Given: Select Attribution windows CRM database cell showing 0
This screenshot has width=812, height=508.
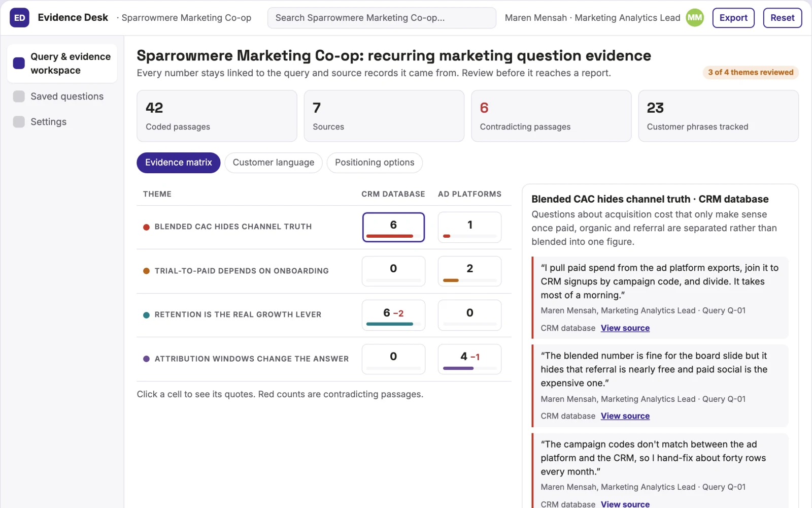Looking at the screenshot, I should coord(393,359).
